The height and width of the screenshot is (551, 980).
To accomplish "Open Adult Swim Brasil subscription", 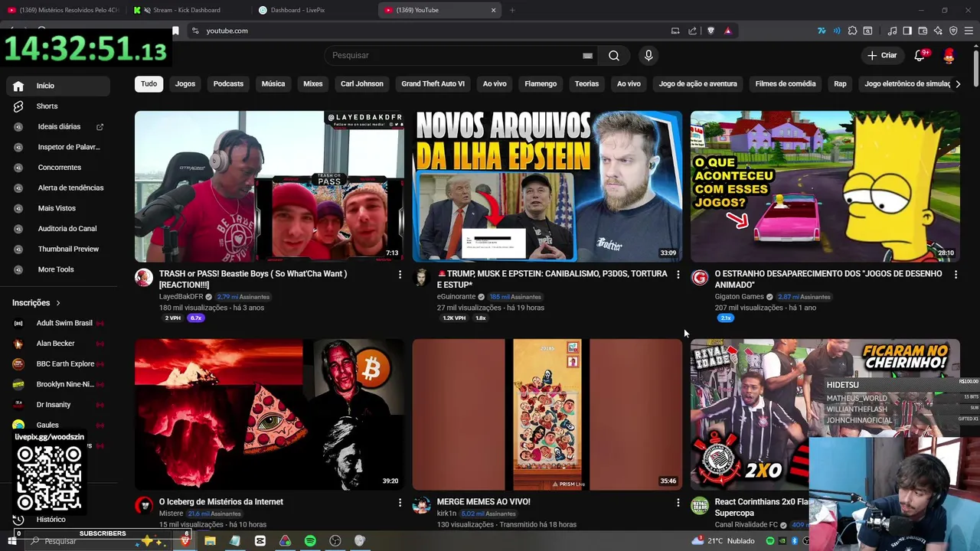I will (x=58, y=323).
